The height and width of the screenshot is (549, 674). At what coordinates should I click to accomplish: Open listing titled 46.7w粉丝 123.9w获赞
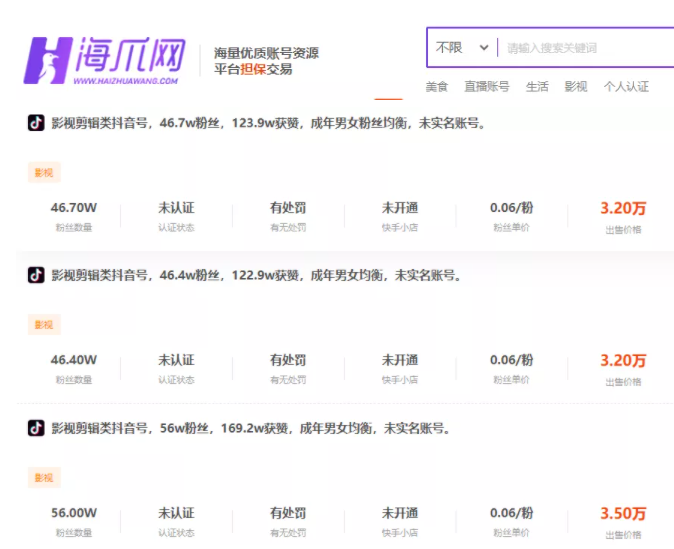coord(269,123)
